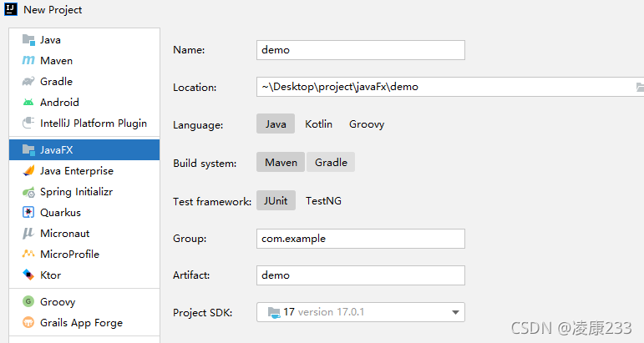Click the Spring Initializr leaf icon
Image resolution: width=644 pixels, height=343 pixels.
[28, 192]
